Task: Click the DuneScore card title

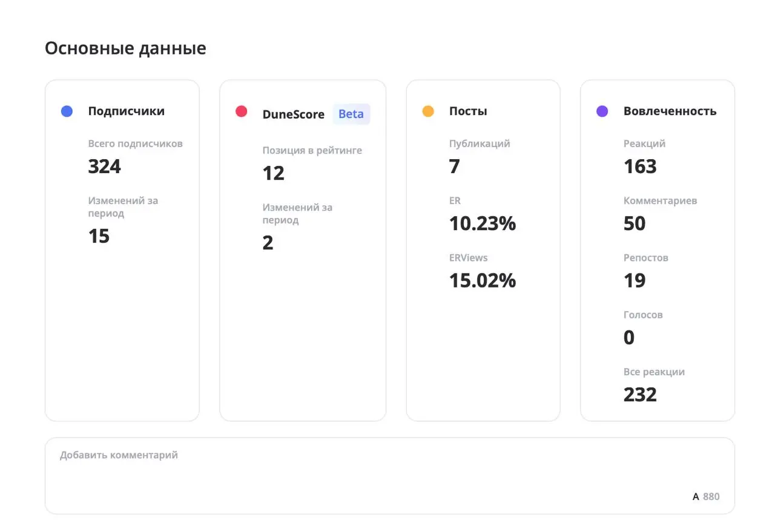Action: click(x=294, y=114)
